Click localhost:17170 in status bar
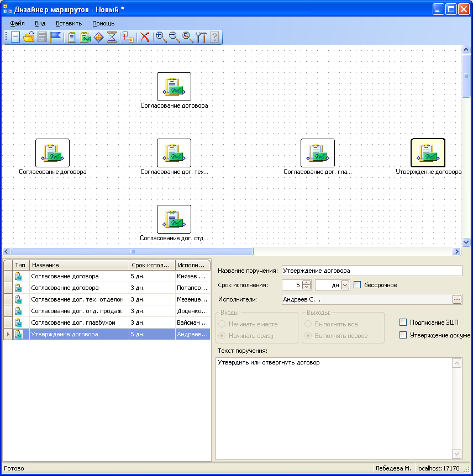This screenshot has height=476, width=473. click(x=438, y=468)
